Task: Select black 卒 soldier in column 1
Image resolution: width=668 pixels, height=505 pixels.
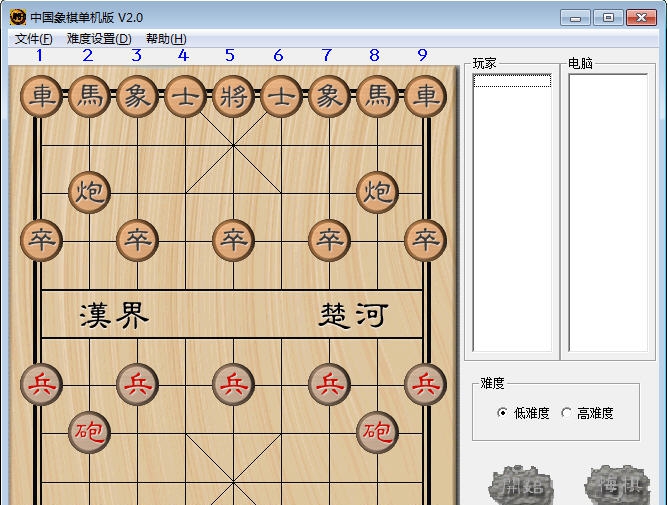Action: (x=41, y=240)
